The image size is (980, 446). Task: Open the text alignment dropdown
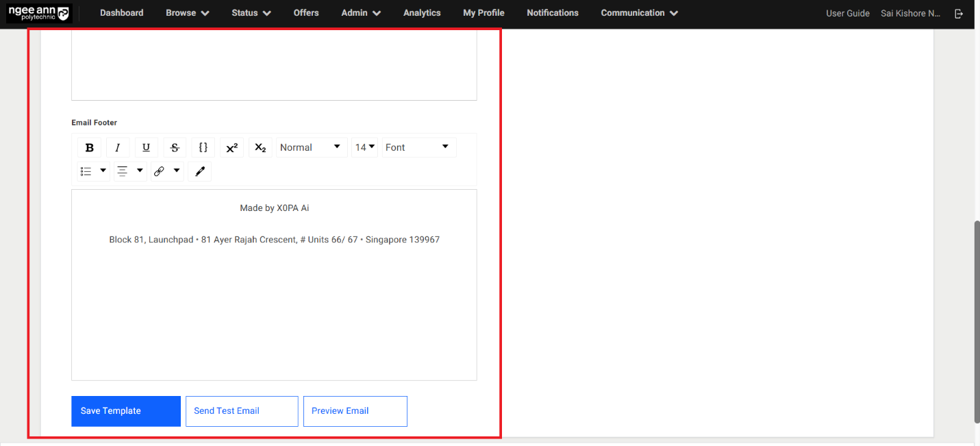point(129,171)
